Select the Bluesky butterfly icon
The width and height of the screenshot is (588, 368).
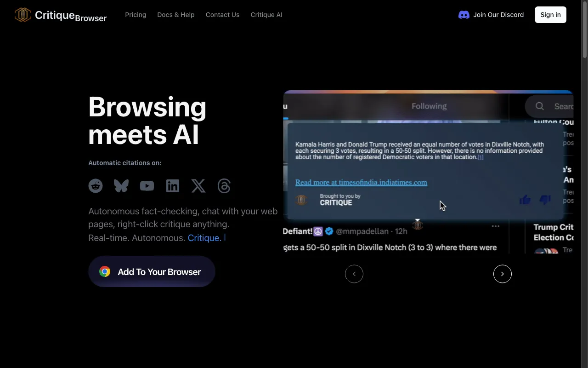point(121,186)
